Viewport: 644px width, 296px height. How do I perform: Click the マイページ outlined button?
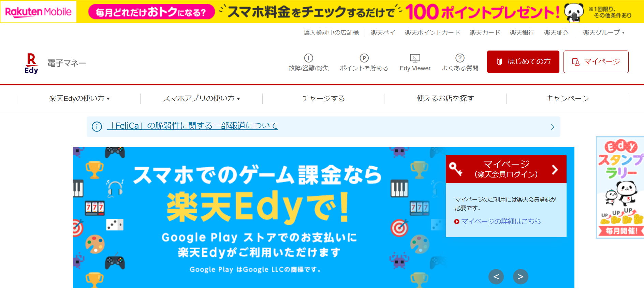[x=596, y=62]
